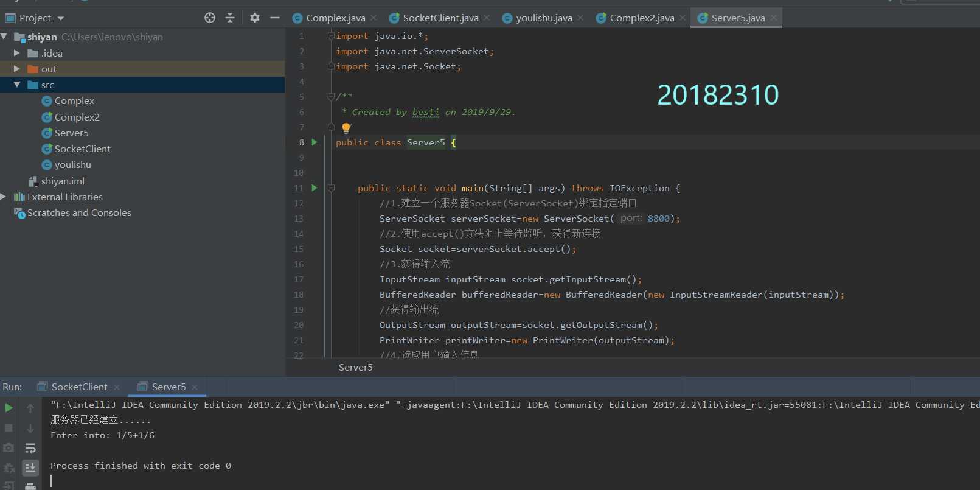Toggle soft-wrap in Run console
This screenshot has width=980, height=490.
30,448
